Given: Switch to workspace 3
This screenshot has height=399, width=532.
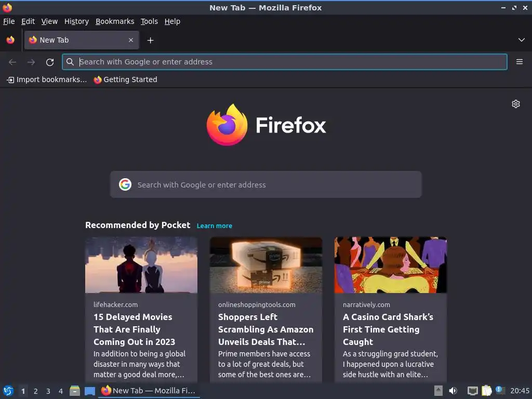Looking at the screenshot, I should pyautogui.click(x=48, y=391).
